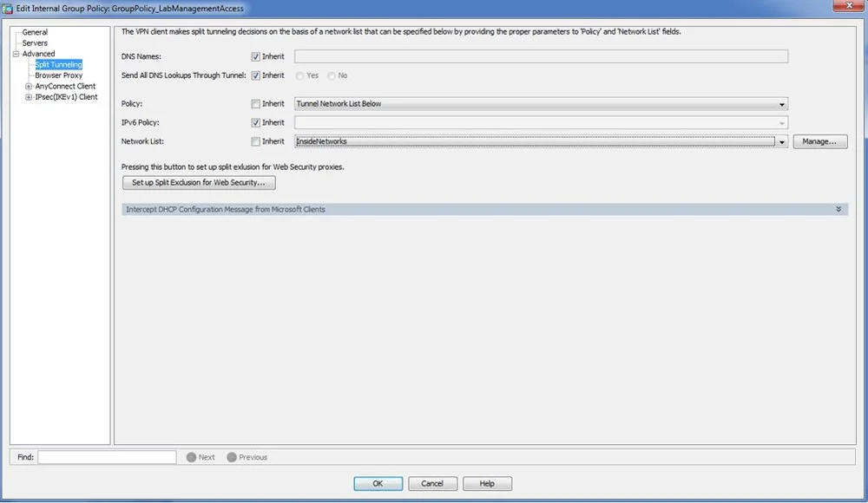Click inside the Find input field

pos(104,457)
